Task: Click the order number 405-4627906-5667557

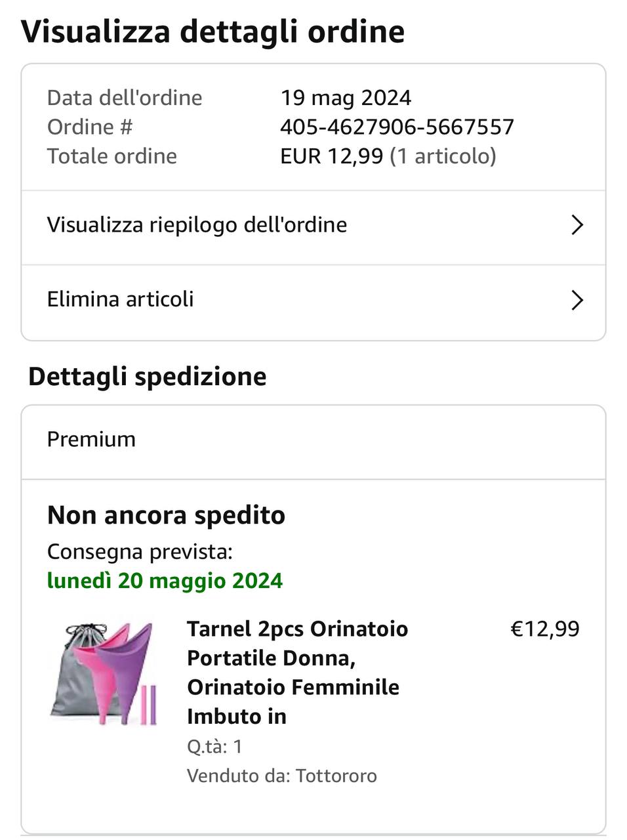Action: tap(397, 127)
